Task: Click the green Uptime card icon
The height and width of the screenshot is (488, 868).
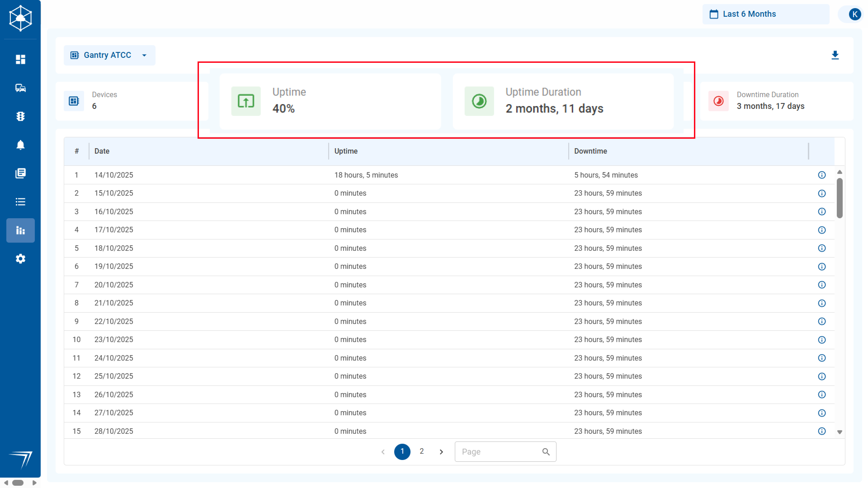Action: [246, 101]
